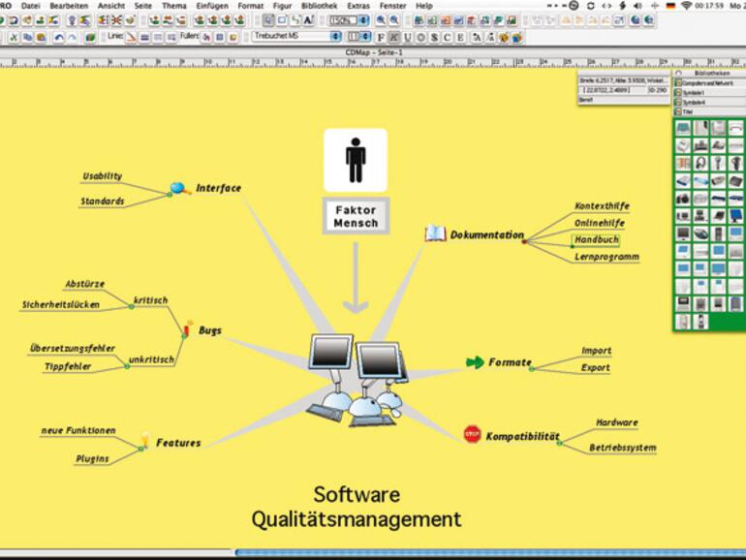Click the Faktor Mensch box

pyautogui.click(x=356, y=216)
